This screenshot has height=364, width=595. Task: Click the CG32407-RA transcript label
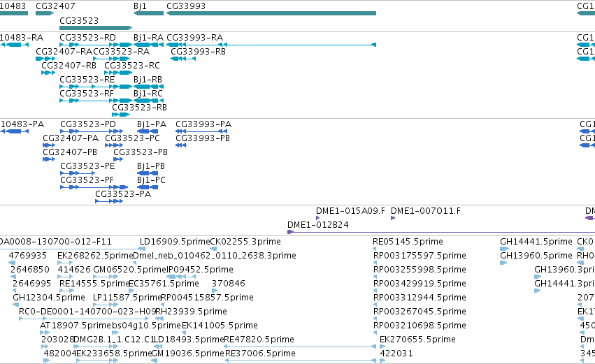point(64,52)
